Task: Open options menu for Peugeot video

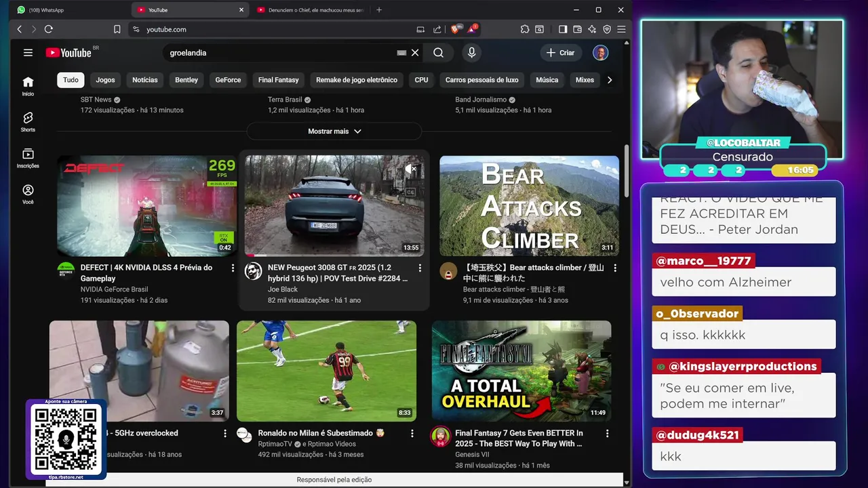Action: [x=420, y=268]
